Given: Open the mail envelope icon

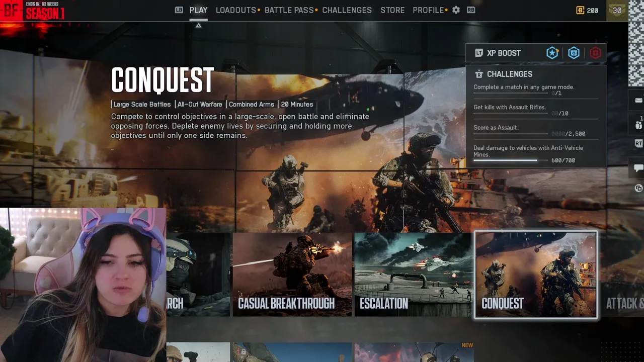Looking at the screenshot, I should tap(638, 100).
